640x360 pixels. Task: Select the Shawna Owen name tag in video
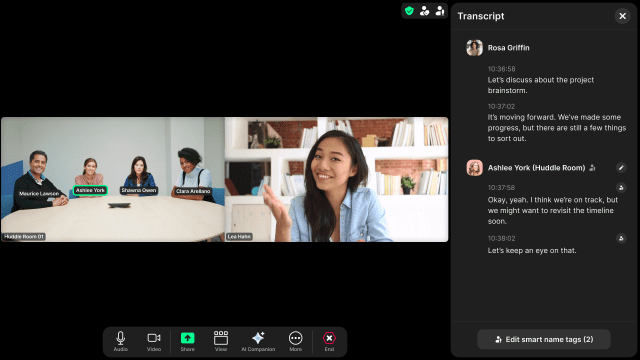pyautogui.click(x=139, y=190)
